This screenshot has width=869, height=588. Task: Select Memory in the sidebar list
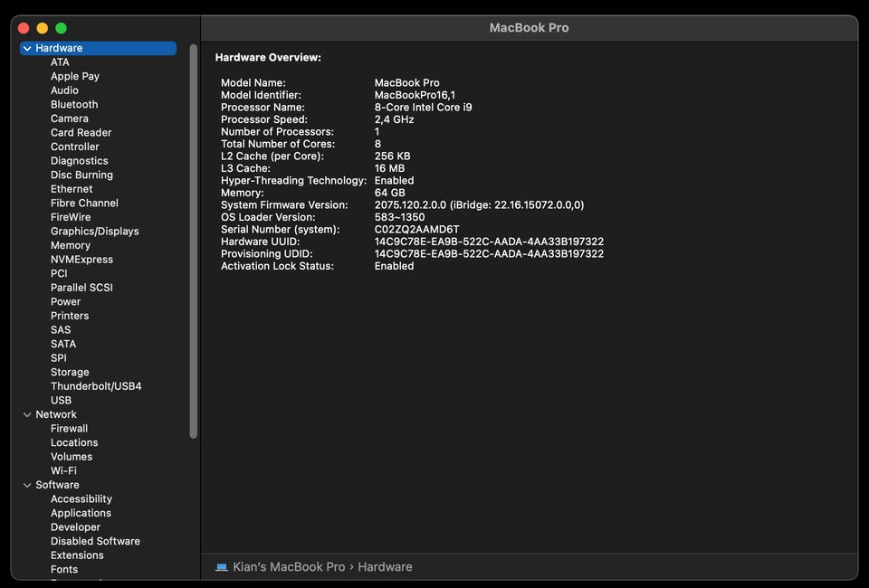click(x=71, y=245)
